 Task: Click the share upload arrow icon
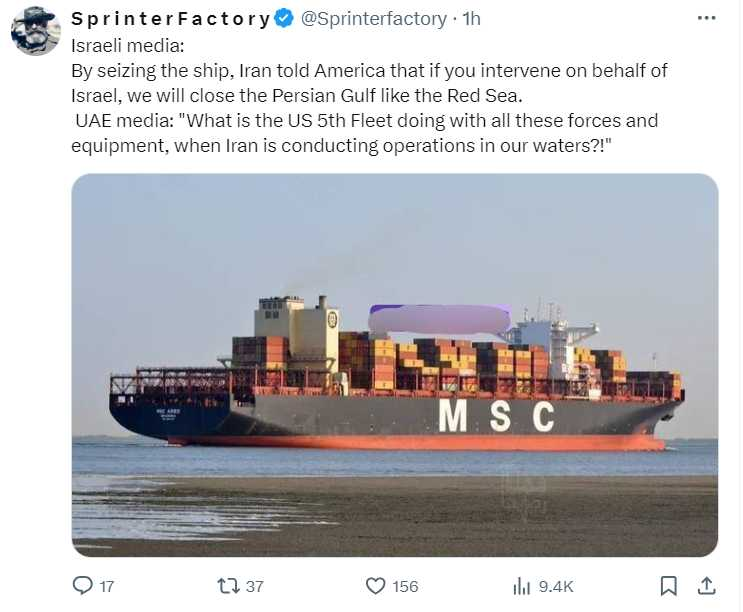(x=706, y=585)
